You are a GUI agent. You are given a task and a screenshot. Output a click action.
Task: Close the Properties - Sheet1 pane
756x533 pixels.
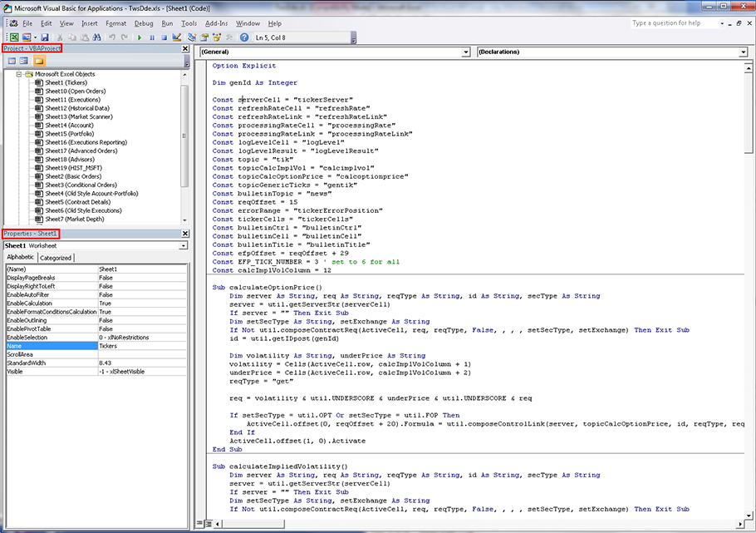click(185, 233)
